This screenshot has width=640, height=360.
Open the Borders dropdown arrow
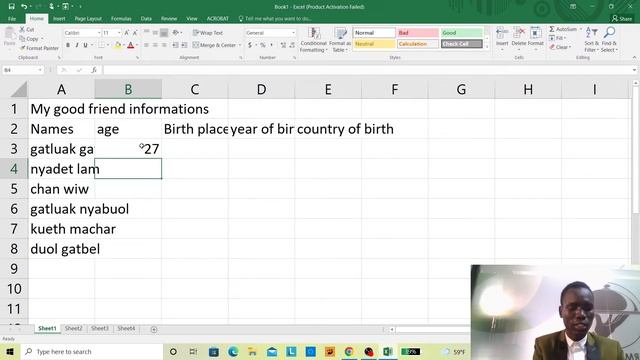(x=108, y=45)
